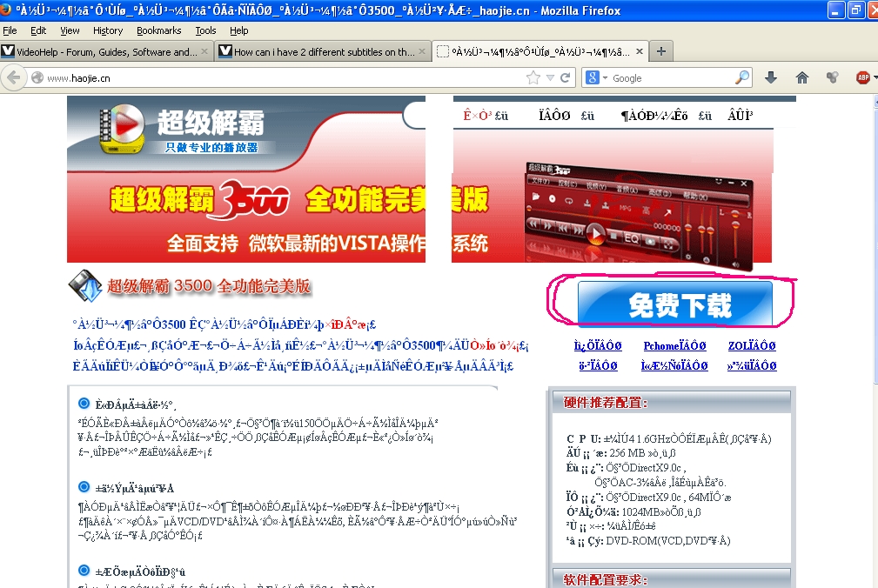Click the first blue bullet feature icon
878x588 pixels.
[84, 403]
